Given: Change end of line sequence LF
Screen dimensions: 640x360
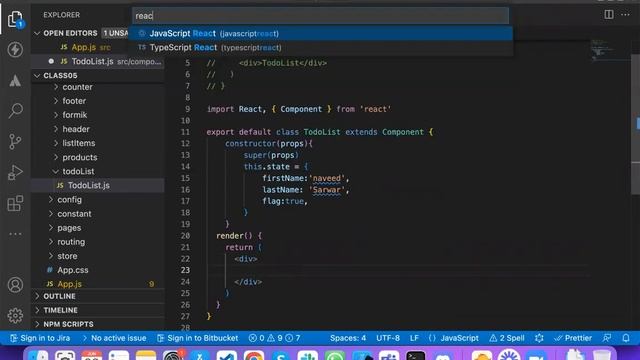Looking at the screenshot, I should click(x=414, y=338).
